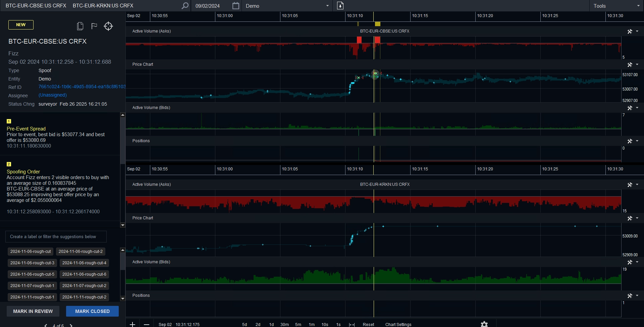
Task: Click the search magnifier icon in top bar
Action: click(x=185, y=6)
